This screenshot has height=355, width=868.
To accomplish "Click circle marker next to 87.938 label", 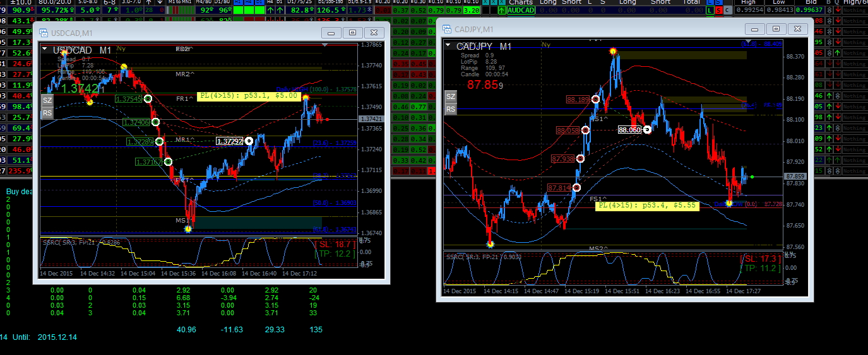I will click(580, 158).
